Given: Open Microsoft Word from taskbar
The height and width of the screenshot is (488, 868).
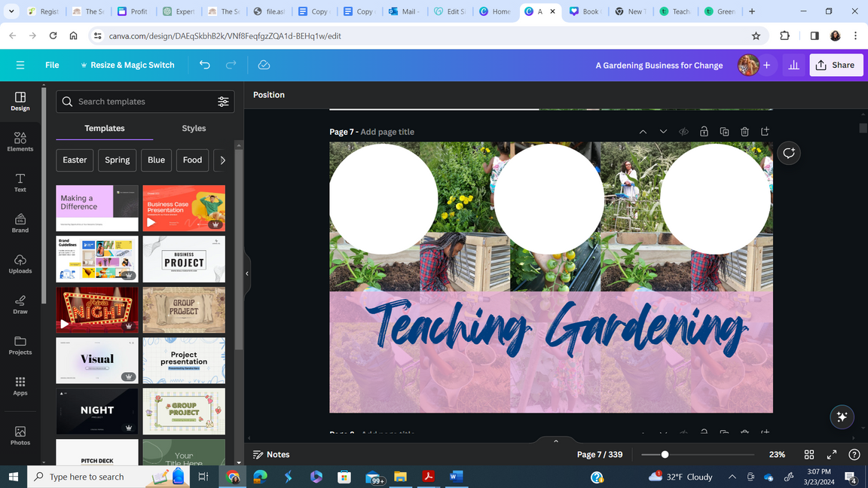Looking at the screenshot, I should 456,477.
